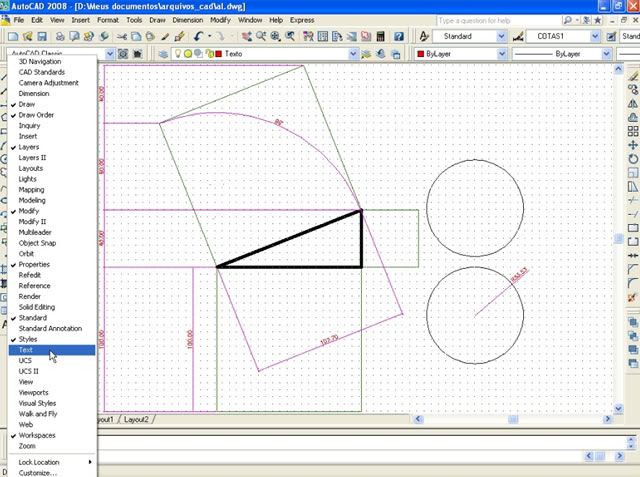Uncheck the Draw Order toolbar entry
The width and height of the screenshot is (640, 477).
point(36,115)
